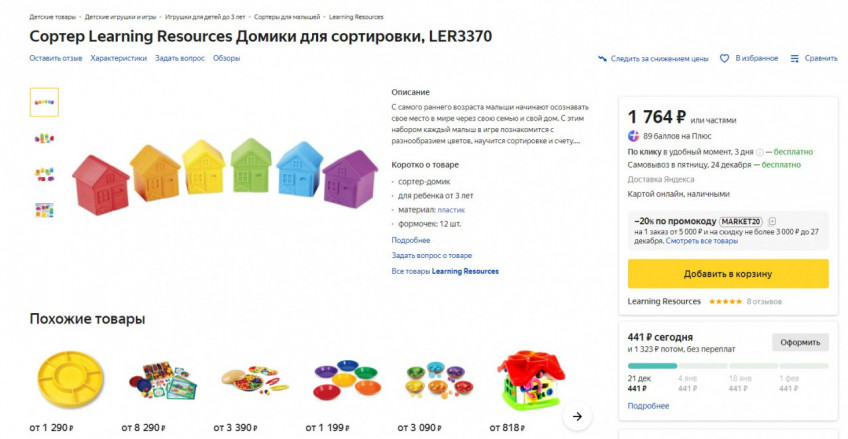
Task: Click the next arrow in similar products
Action: [576, 416]
